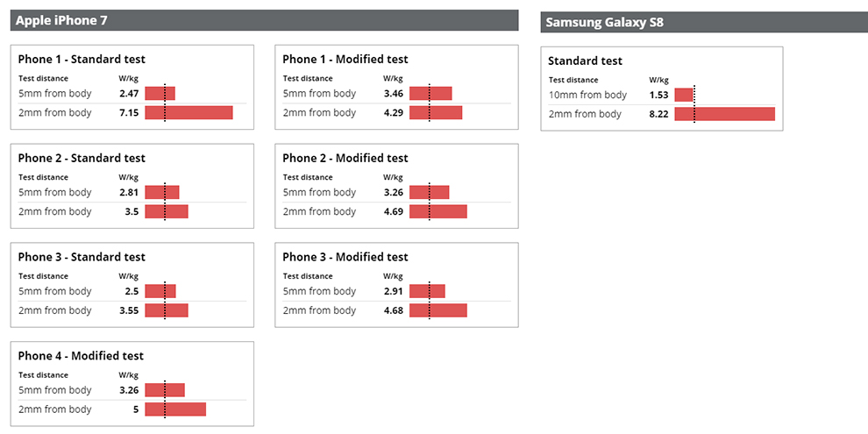Click the 2.91 W/kg bar in Phone 3 Modified
The image size is (868, 434).
coord(427,291)
